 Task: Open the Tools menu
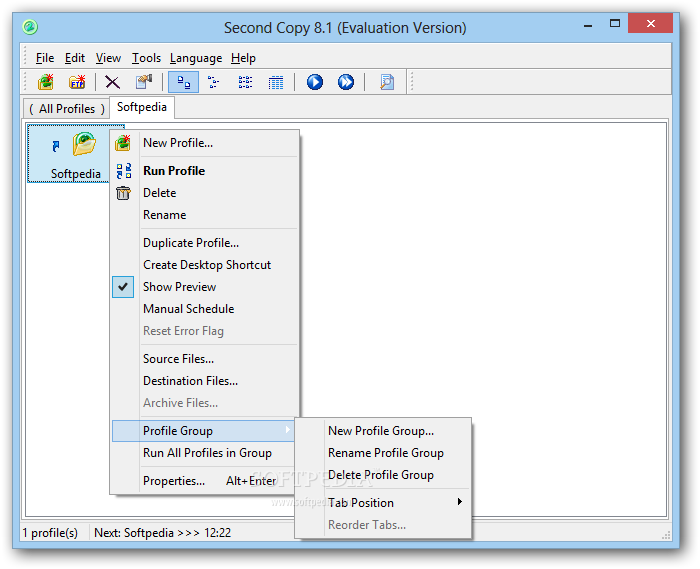[146, 58]
